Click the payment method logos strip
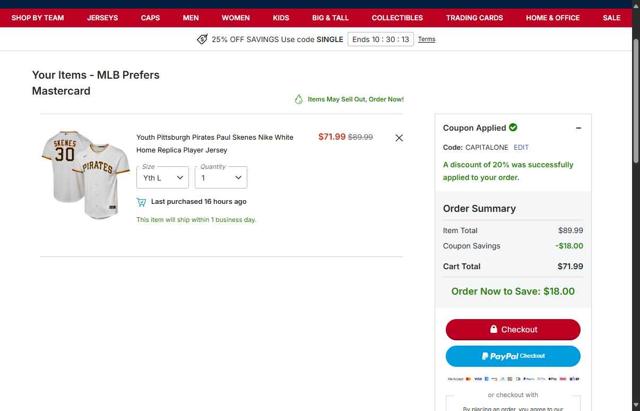640x411 pixels. coord(512,379)
